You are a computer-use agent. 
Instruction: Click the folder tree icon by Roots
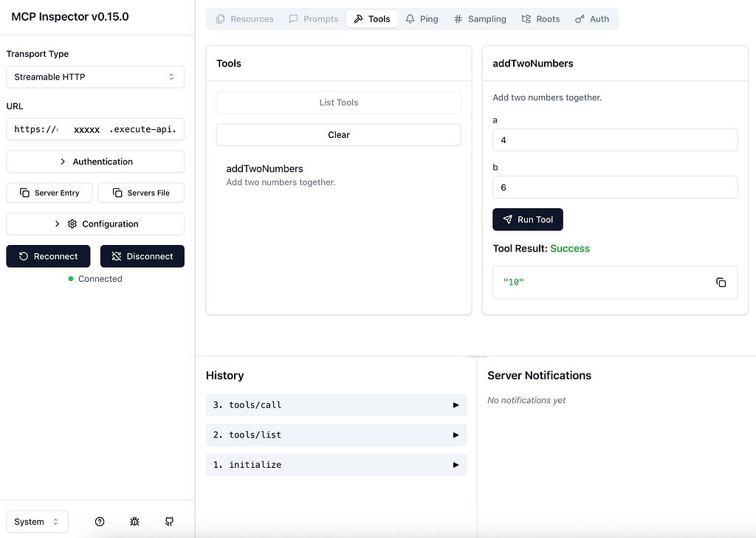pyautogui.click(x=526, y=18)
